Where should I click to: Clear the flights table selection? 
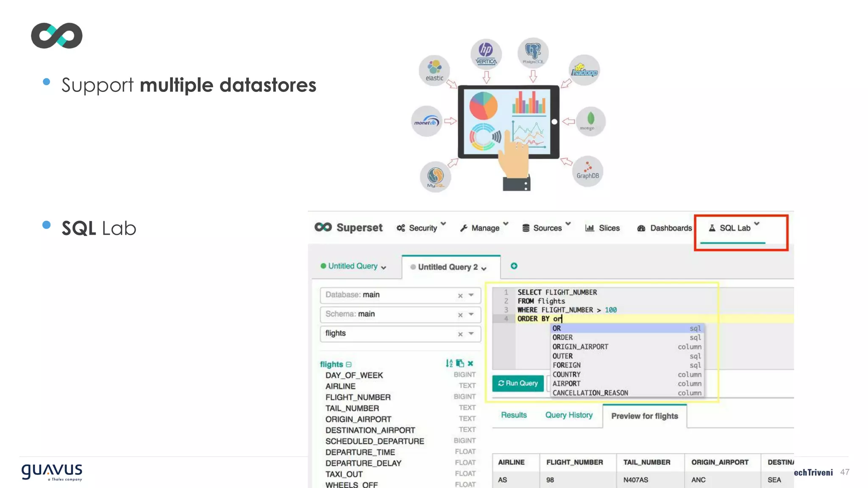pyautogui.click(x=460, y=334)
